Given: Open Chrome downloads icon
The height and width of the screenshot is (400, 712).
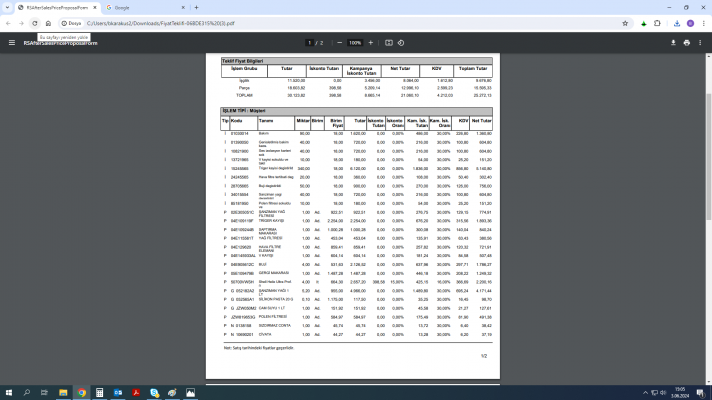Looking at the screenshot, I should (x=677, y=23).
